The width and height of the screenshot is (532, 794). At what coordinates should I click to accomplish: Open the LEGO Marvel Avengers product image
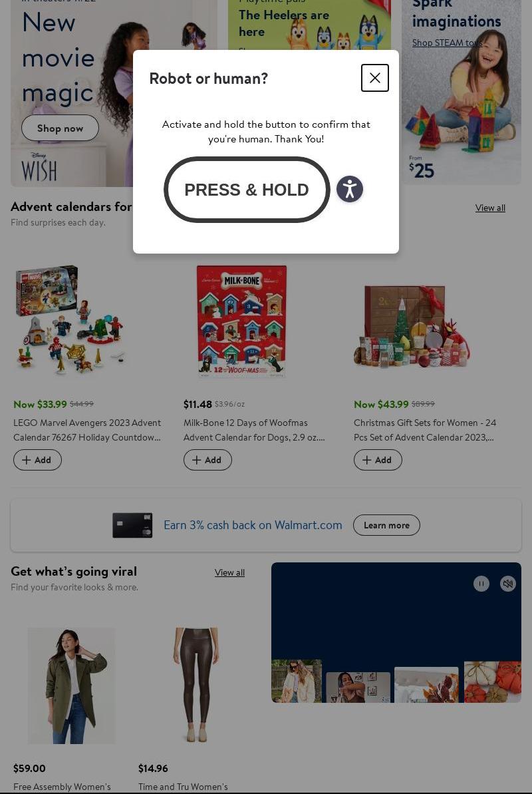coord(69,320)
